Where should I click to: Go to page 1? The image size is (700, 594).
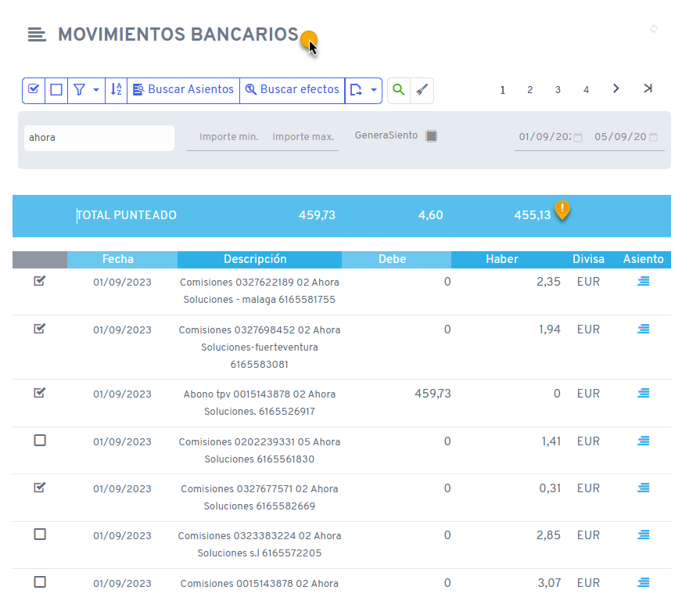tap(503, 90)
